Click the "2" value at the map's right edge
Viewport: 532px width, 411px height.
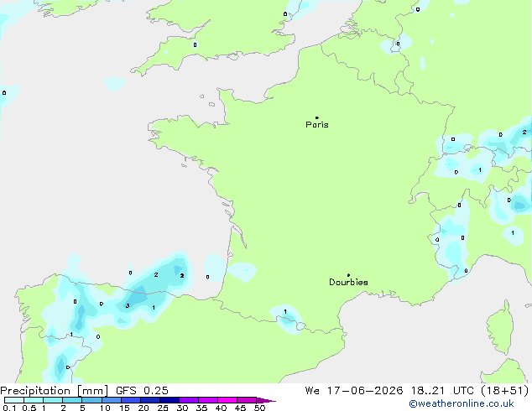[x=524, y=133]
